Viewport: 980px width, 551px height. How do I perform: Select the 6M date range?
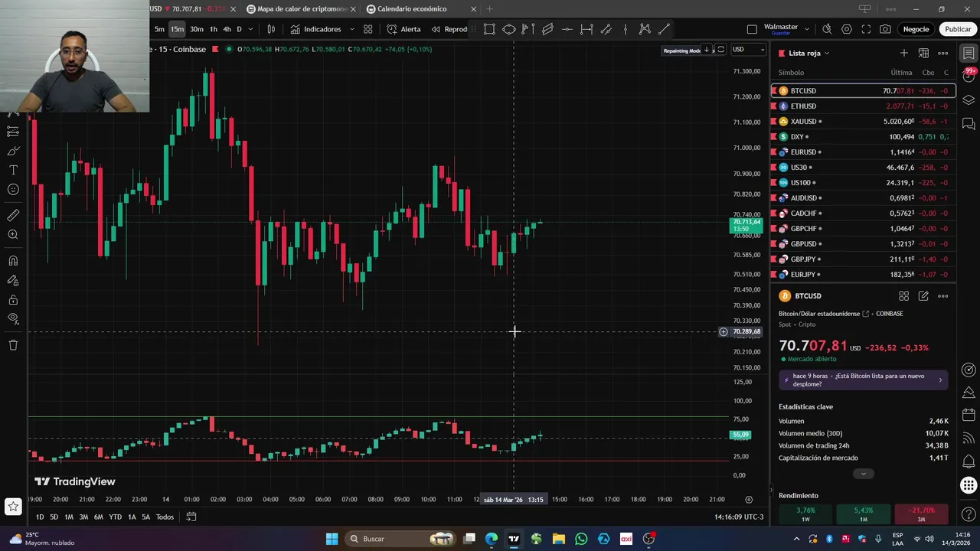tap(98, 517)
